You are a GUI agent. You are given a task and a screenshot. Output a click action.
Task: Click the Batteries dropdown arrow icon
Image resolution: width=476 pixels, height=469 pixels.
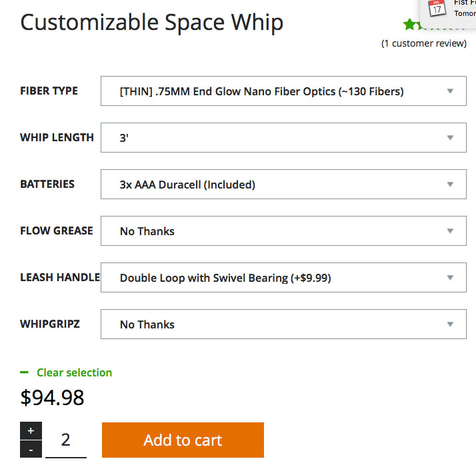[450, 185]
